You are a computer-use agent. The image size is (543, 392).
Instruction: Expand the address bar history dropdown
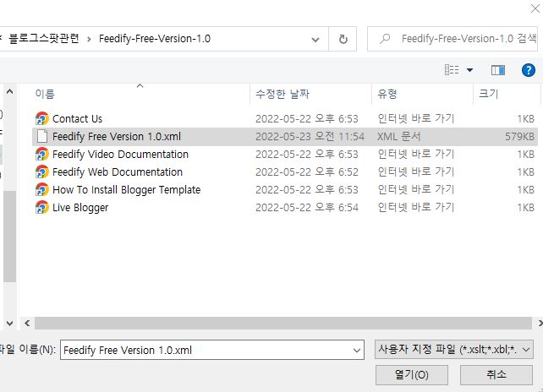pos(315,40)
